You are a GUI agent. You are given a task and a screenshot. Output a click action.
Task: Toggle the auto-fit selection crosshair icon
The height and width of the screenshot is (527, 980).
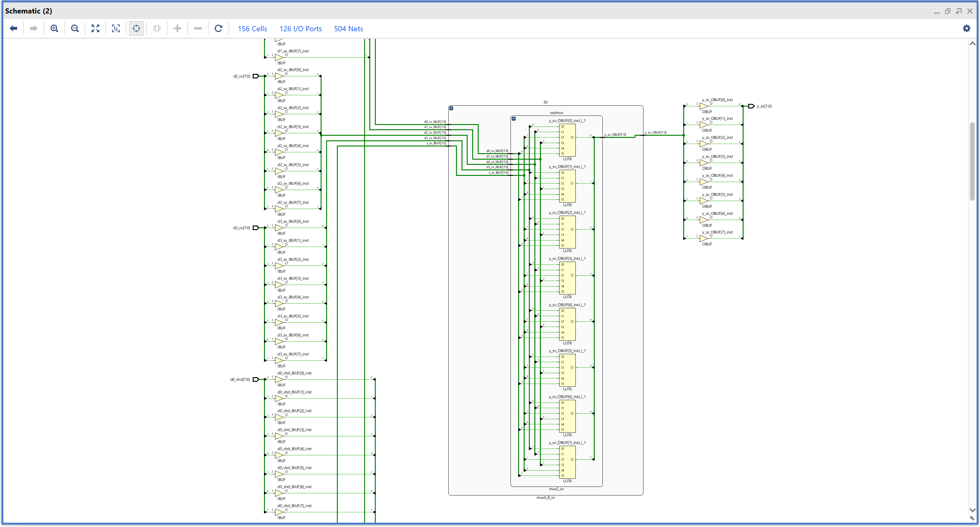pyautogui.click(x=136, y=28)
